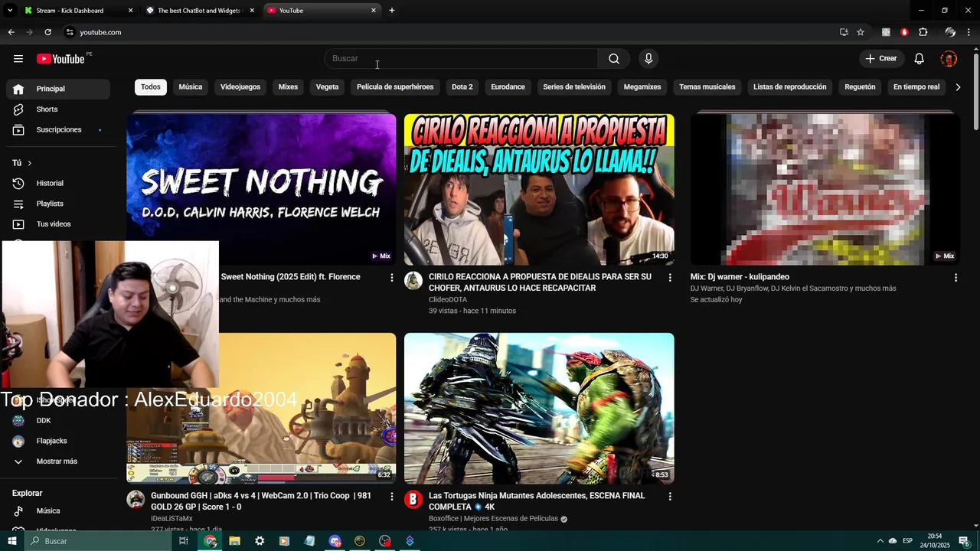Open Música under Explorar
This screenshot has width=980, height=551.
point(58,511)
